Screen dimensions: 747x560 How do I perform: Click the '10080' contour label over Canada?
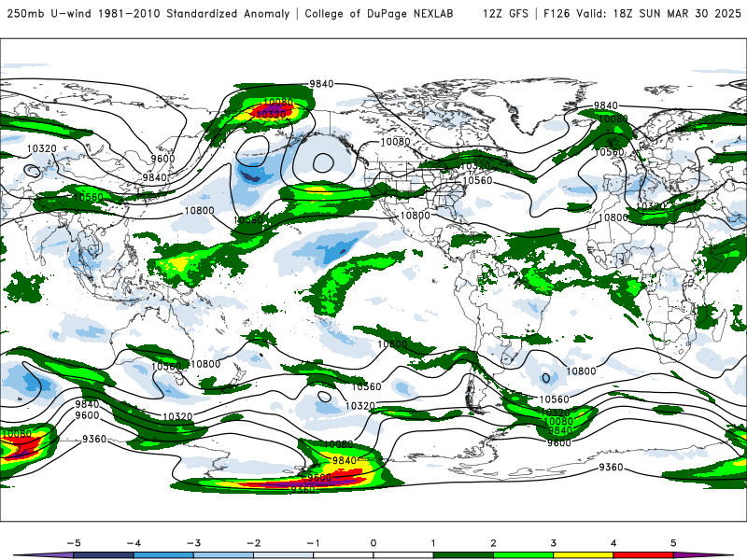pyautogui.click(x=395, y=142)
